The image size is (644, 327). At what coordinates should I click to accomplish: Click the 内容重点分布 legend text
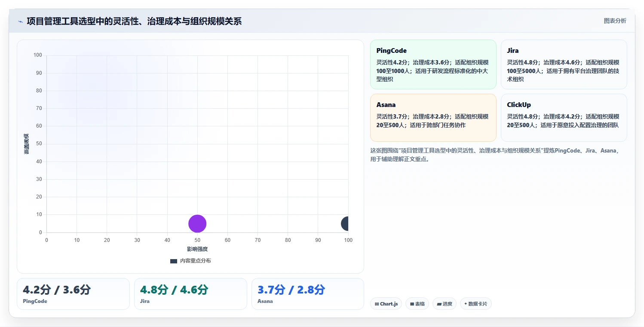pyautogui.click(x=195, y=261)
